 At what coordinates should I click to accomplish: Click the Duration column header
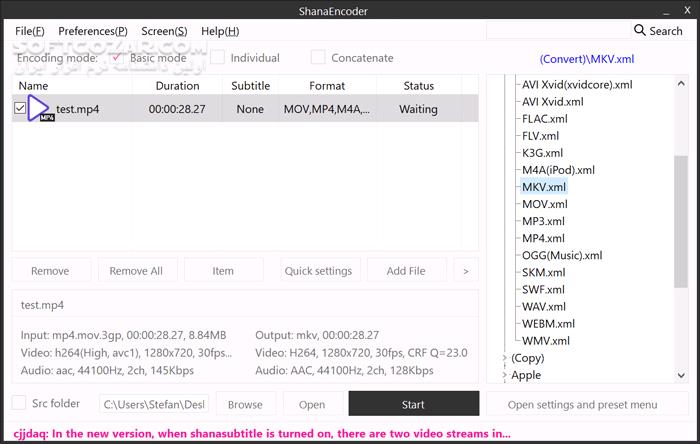pos(177,86)
